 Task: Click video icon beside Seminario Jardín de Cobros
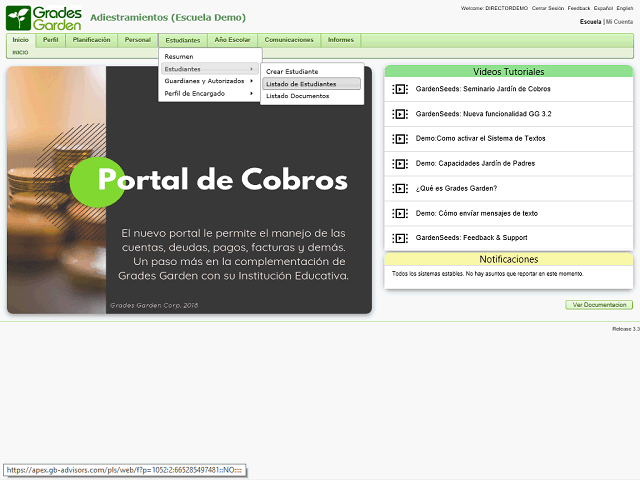[x=400, y=89]
